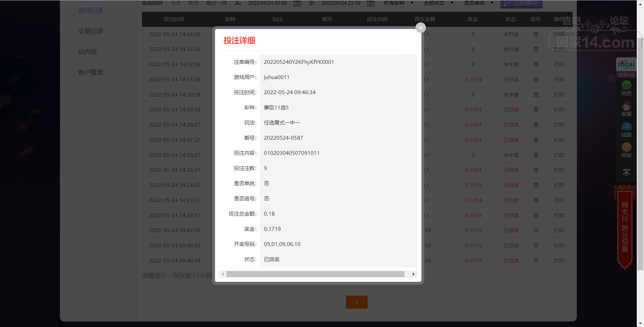Close the 投注详细 dialog
Screen dimensions: 644x327
click(x=421, y=28)
